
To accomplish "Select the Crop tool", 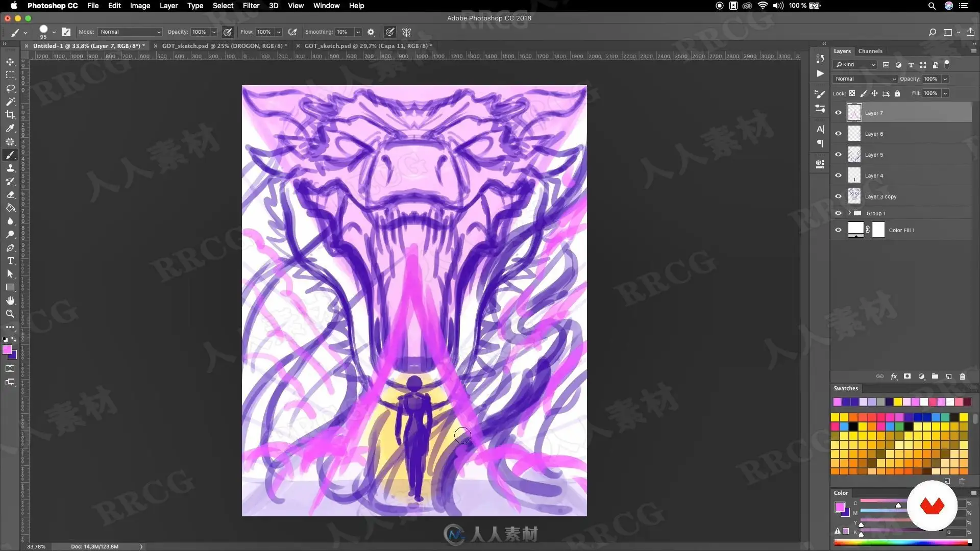I will click(x=10, y=115).
